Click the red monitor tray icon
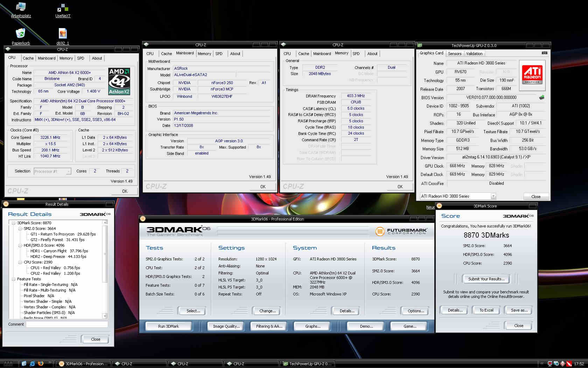Viewport: 588px width, 368px height. point(550,364)
